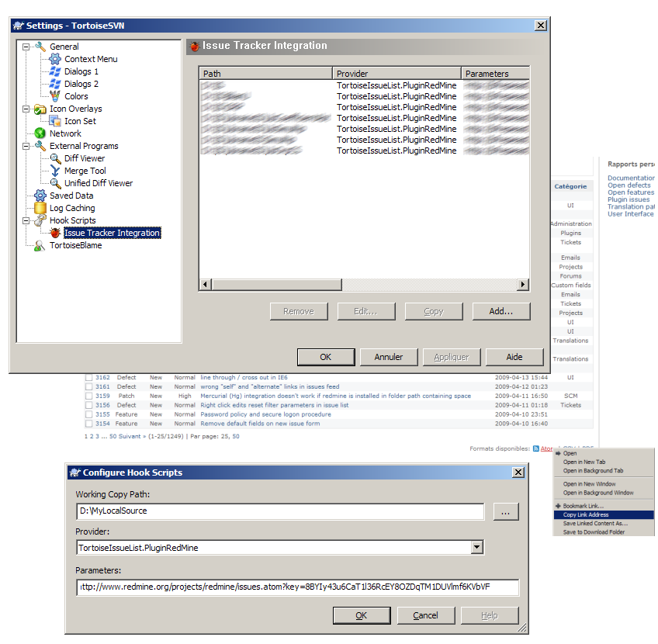Screen dimensions: 658x644
Task: Click the scroll right arrow of the path list
Action: 523,285
